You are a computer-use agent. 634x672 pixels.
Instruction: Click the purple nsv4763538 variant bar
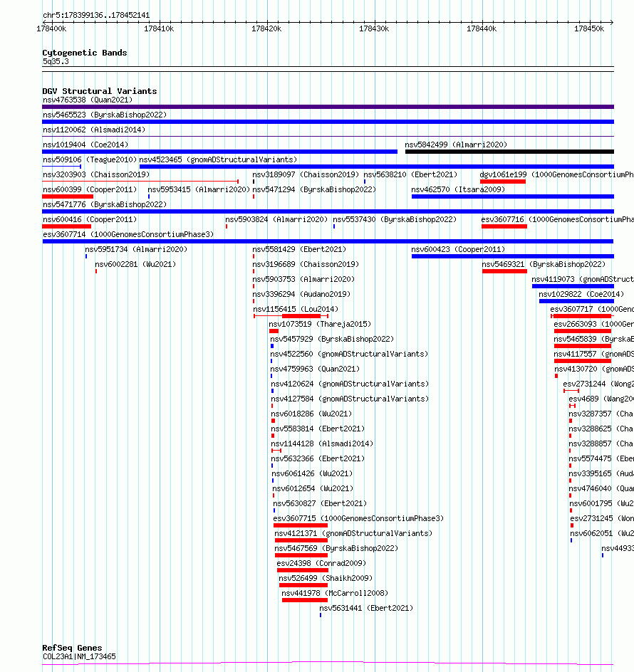click(x=328, y=107)
